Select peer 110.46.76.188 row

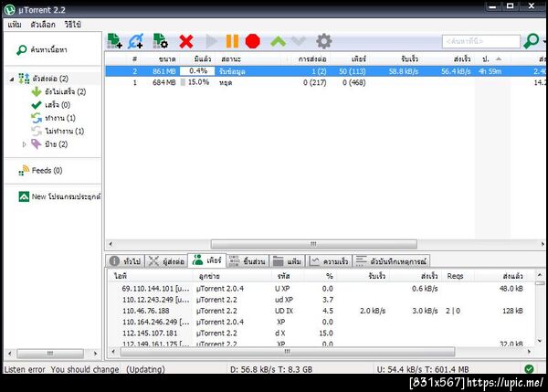[x=321, y=311]
